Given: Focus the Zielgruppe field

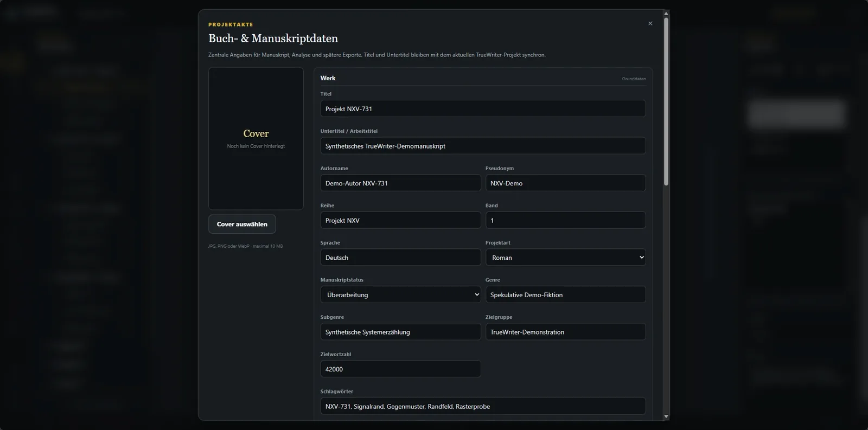Looking at the screenshot, I should pyautogui.click(x=565, y=332).
